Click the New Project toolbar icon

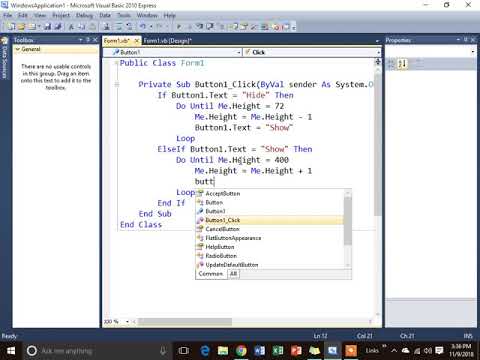[11, 27]
